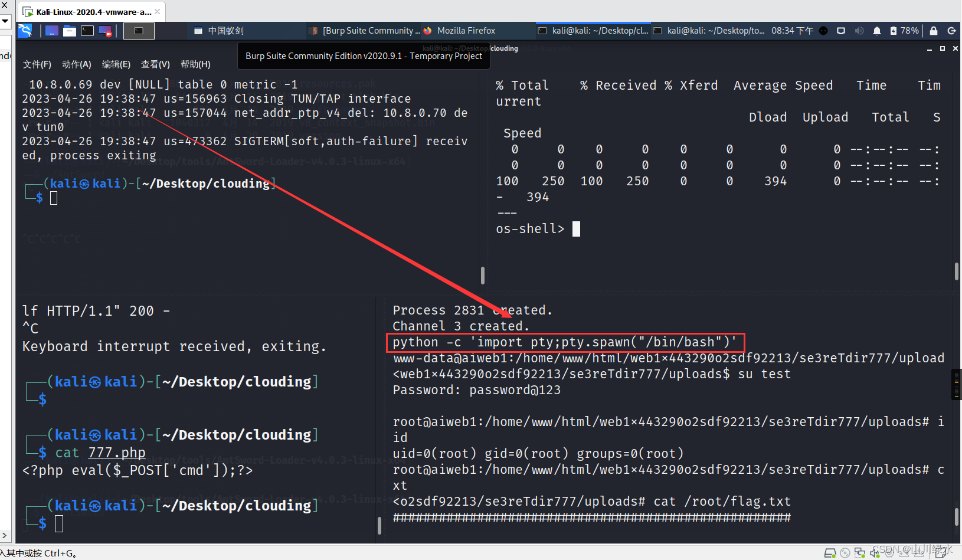Image resolution: width=962 pixels, height=560 pixels.
Task: Open the 查看(V) menu
Action: 155,64
